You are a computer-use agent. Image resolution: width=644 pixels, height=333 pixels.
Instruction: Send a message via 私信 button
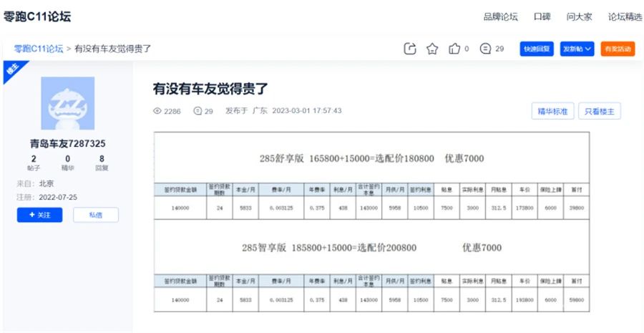(96, 215)
